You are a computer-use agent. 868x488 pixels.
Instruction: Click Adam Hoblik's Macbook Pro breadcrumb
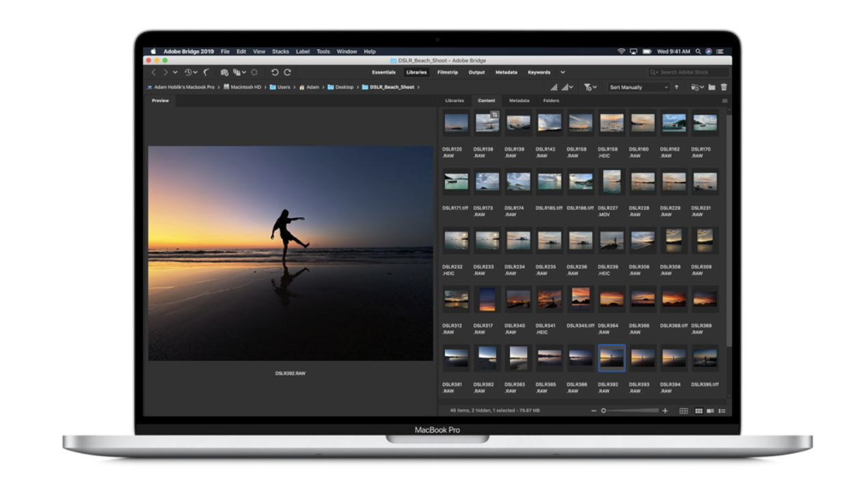coord(180,87)
